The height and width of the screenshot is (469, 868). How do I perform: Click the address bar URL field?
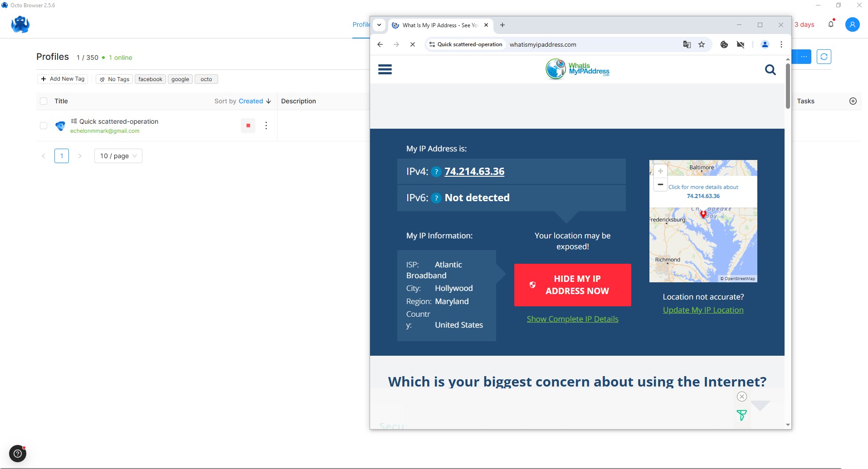(x=590, y=44)
